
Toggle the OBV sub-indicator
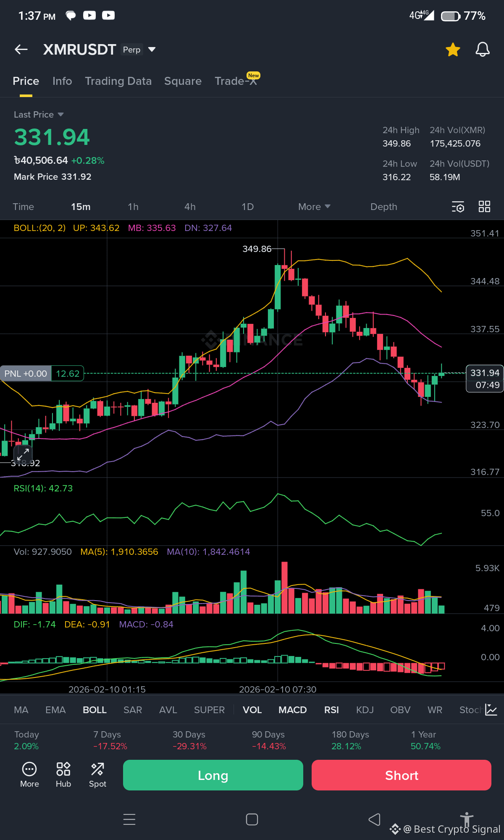pyautogui.click(x=400, y=710)
